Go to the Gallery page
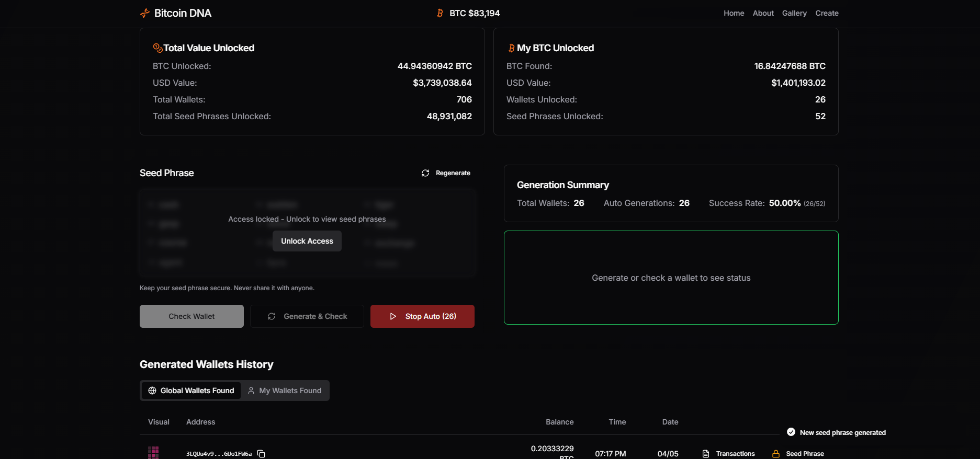 794,13
